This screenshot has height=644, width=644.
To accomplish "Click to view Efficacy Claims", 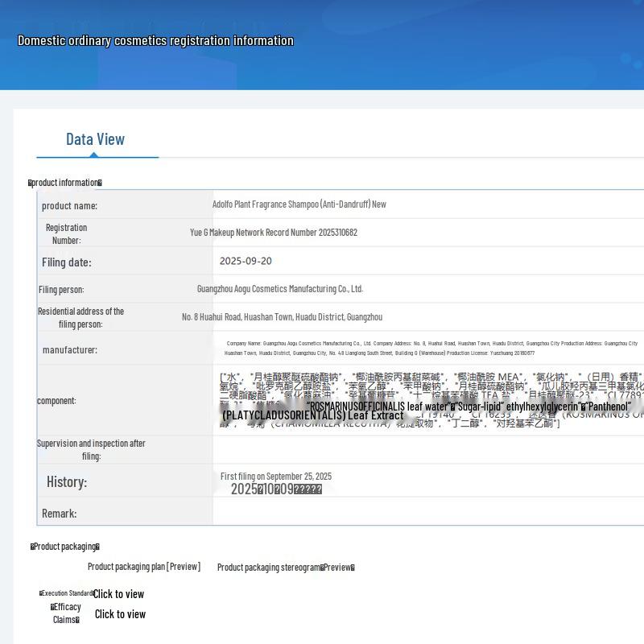I will 120,614.
